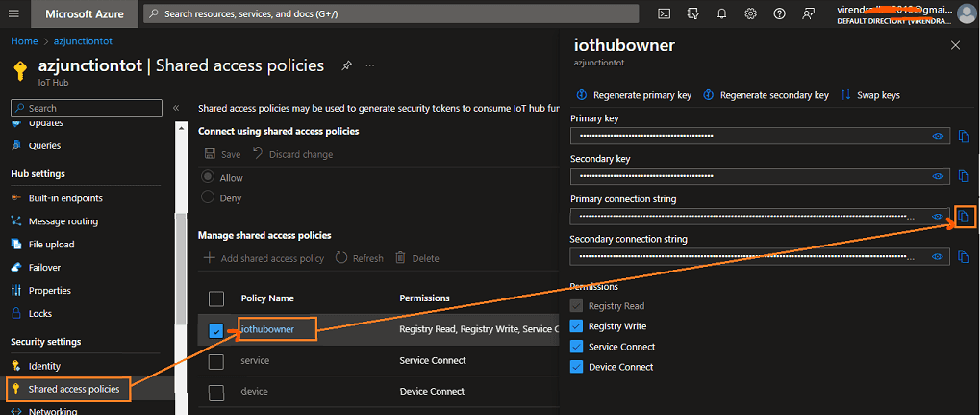Image resolution: width=980 pixels, height=415 pixels.
Task: Click Regenerate primary key
Action: click(634, 95)
